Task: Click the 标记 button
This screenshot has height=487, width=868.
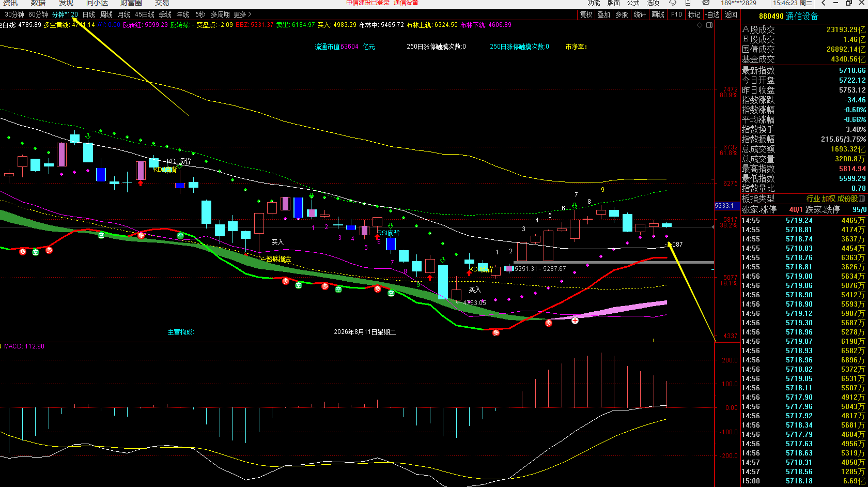Action: point(694,14)
